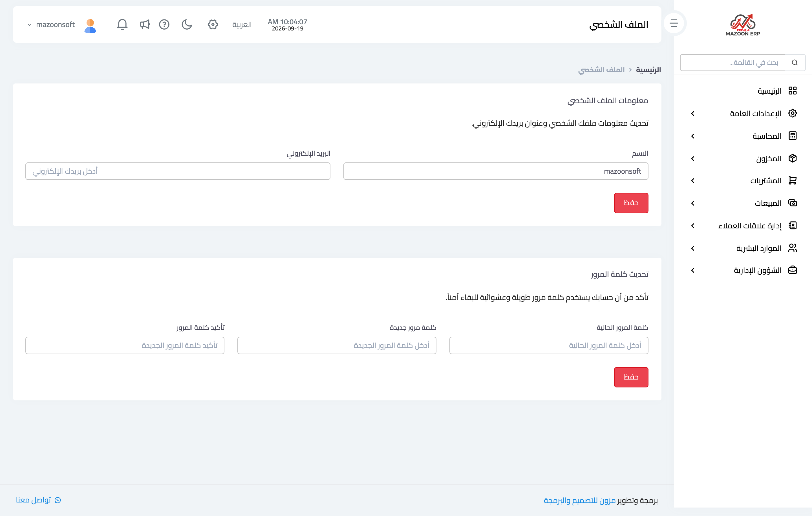Open the المحاسبة sidebar menu label
The width and height of the screenshot is (812, 516).
767,136
